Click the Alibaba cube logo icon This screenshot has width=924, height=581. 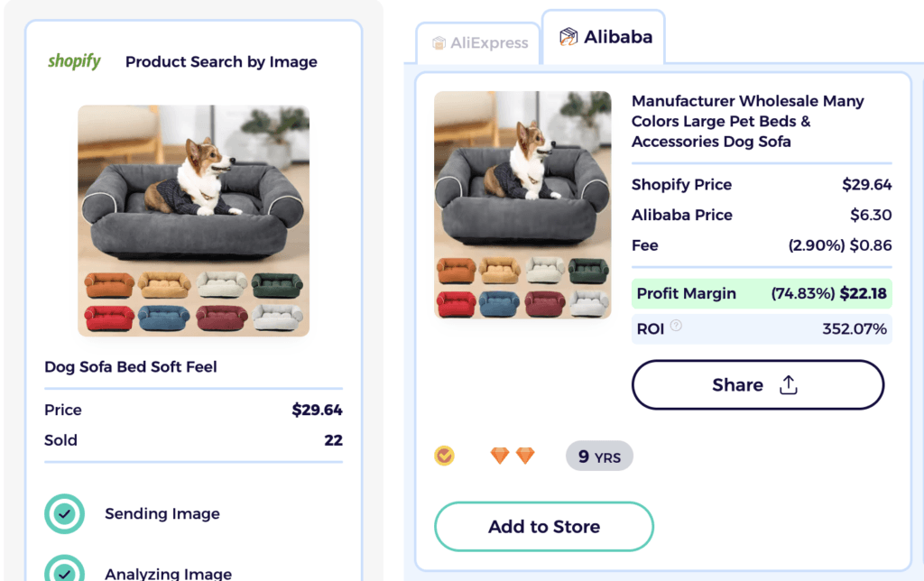pyautogui.click(x=568, y=36)
